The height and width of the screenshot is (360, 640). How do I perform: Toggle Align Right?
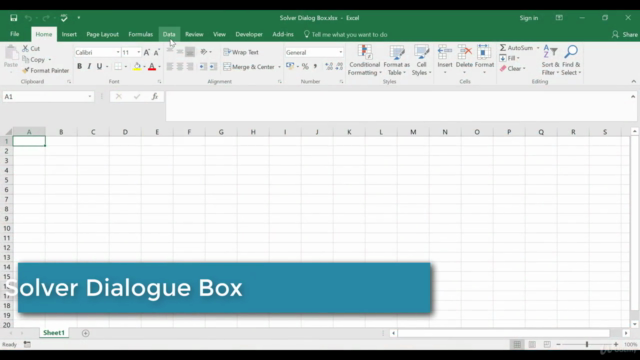190,67
